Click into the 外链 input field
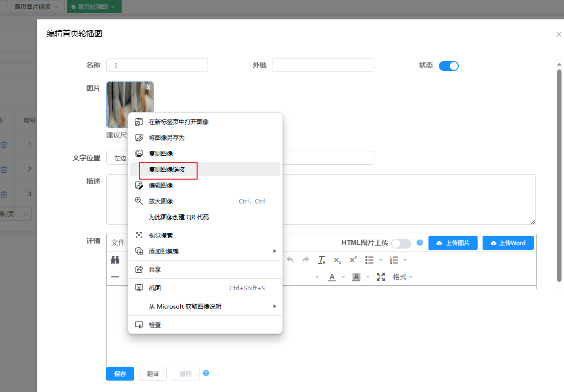This screenshot has height=392, width=564. pos(323,65)
